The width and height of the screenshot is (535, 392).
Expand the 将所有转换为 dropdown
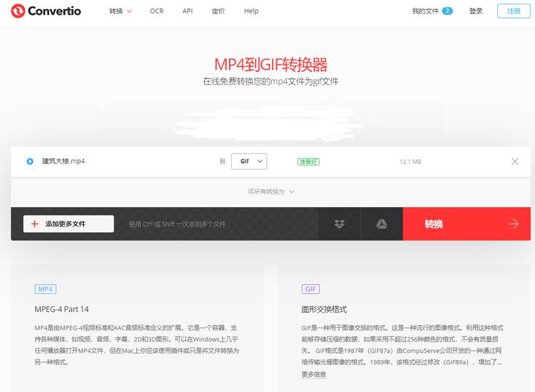[270, 192]
